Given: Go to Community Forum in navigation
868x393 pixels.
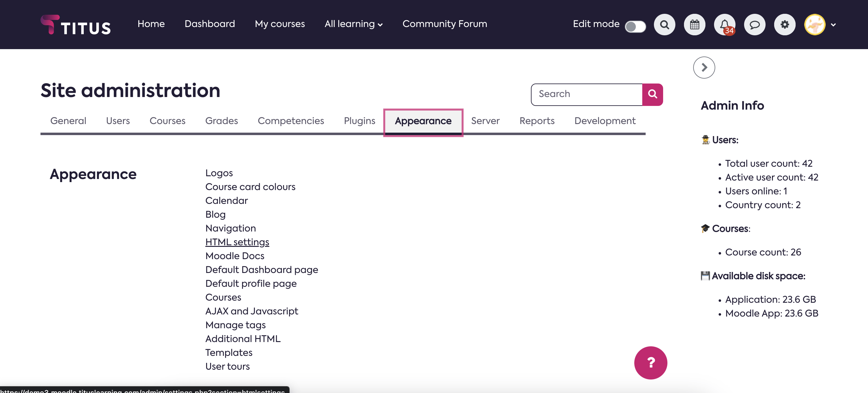Looking at the screenshot, I should click(x=444, y=24).
